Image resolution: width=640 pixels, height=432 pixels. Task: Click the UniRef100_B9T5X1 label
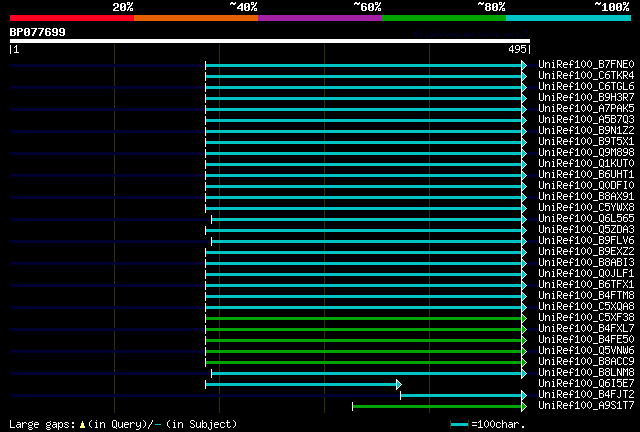click(x=586, y=142)
